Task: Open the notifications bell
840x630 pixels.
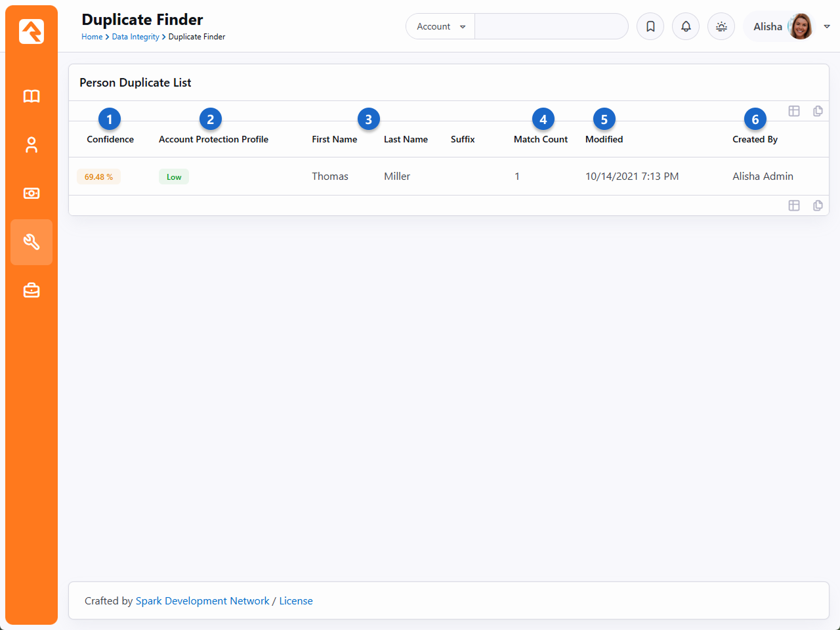Action: 686,27
